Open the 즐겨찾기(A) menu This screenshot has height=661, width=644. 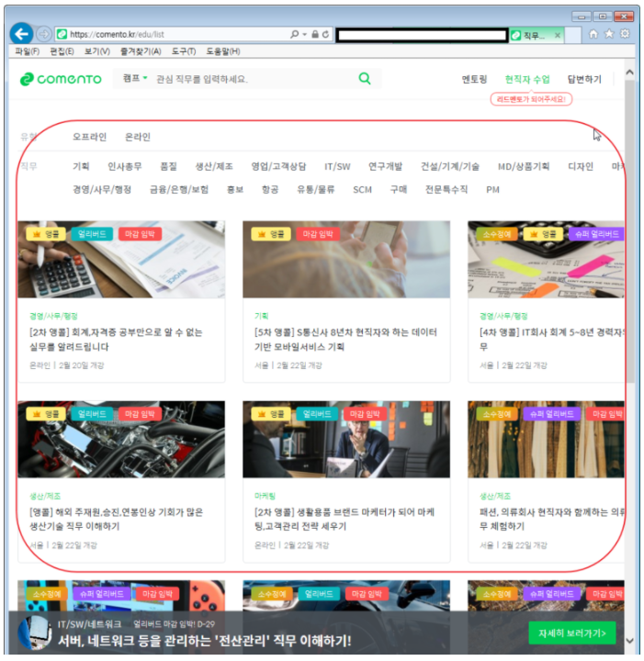tap(141, 51)
